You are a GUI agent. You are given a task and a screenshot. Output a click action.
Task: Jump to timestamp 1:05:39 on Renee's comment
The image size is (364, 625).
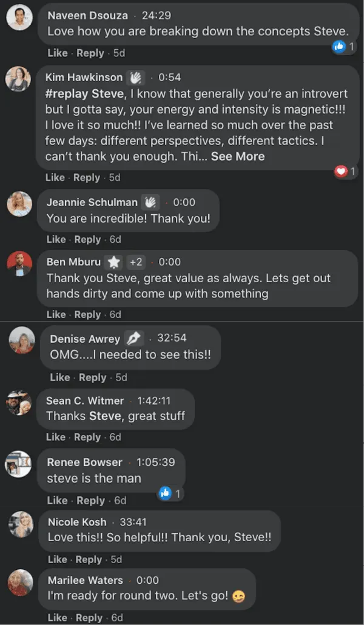tap(155, 462)
